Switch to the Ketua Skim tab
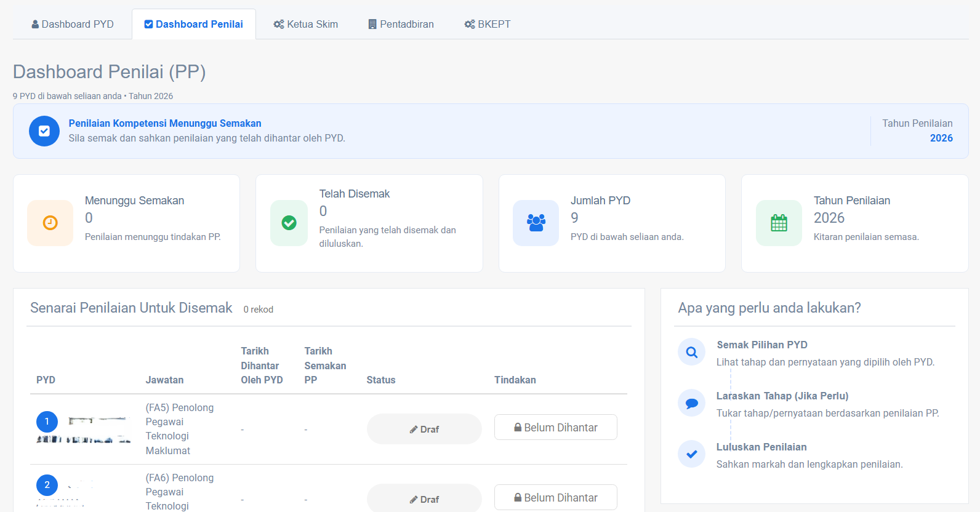The width and height of the screenshot is (980, 512). tap(306, 24)
